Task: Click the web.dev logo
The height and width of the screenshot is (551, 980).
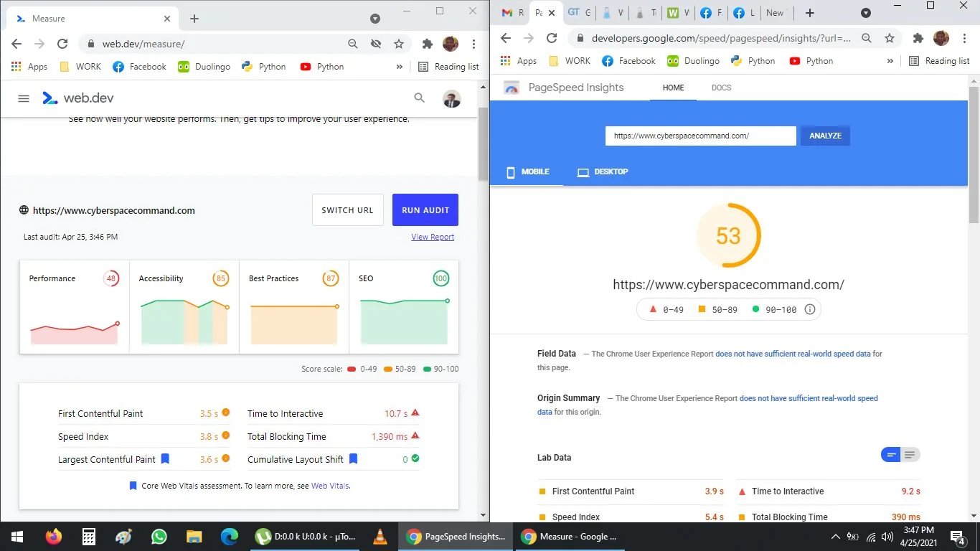Action: point(77,98)
